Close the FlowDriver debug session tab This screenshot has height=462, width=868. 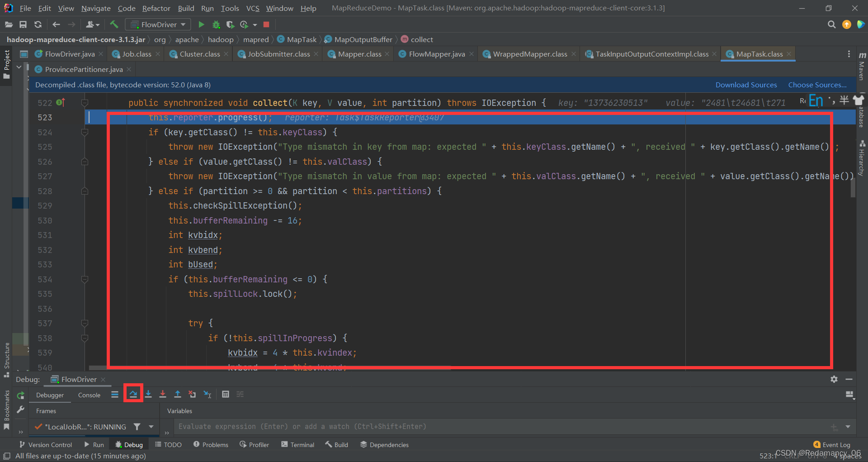[x=103, y=379]
